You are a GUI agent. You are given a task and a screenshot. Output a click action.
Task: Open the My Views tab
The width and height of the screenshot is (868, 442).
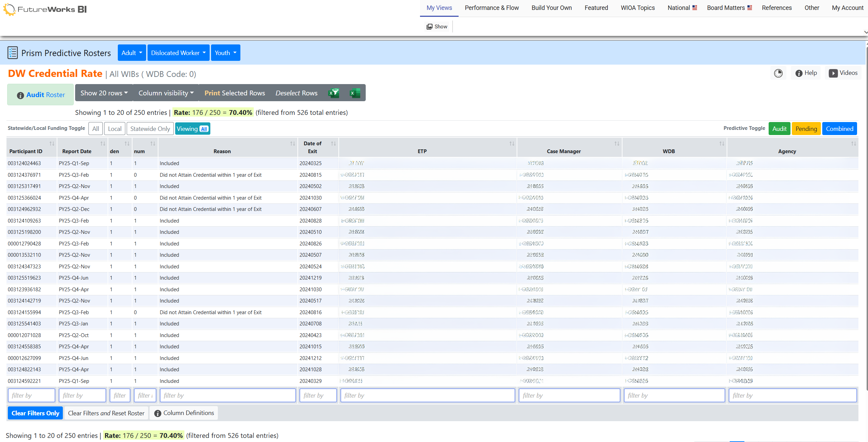pyautogui.click(x=439, y=8)
